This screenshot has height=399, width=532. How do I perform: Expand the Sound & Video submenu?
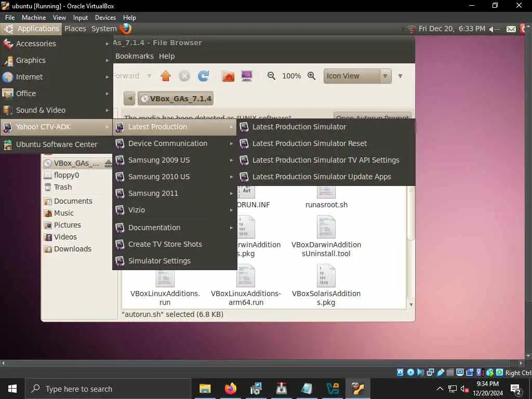pos(56,110)
